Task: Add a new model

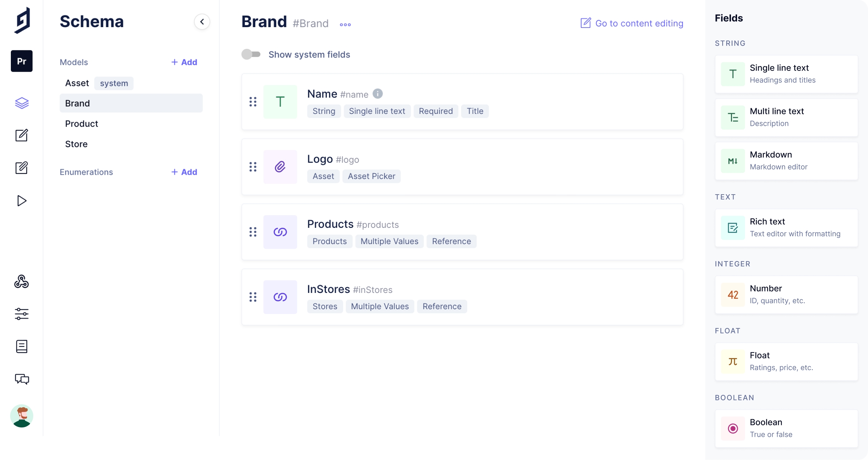Action: click(184, 62)
